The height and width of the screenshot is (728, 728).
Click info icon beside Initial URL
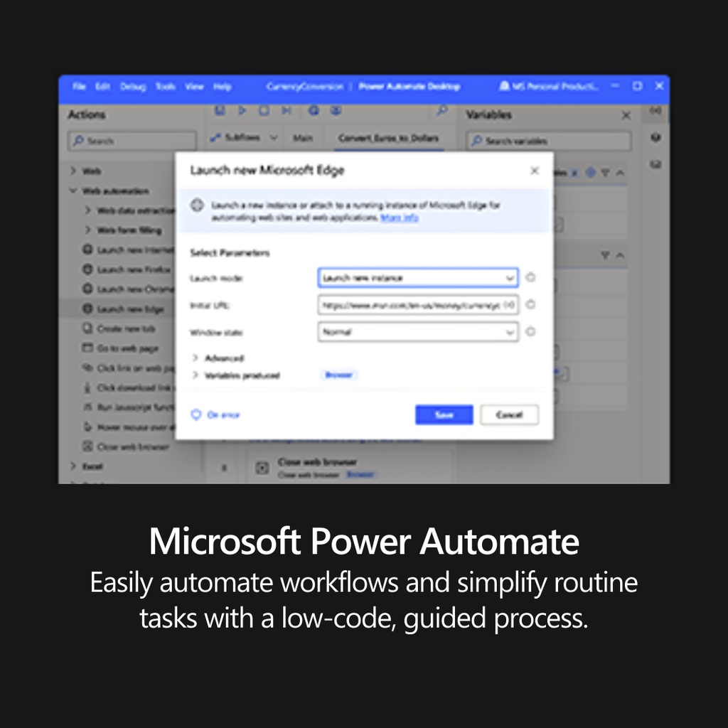click(x=530, y=304)
